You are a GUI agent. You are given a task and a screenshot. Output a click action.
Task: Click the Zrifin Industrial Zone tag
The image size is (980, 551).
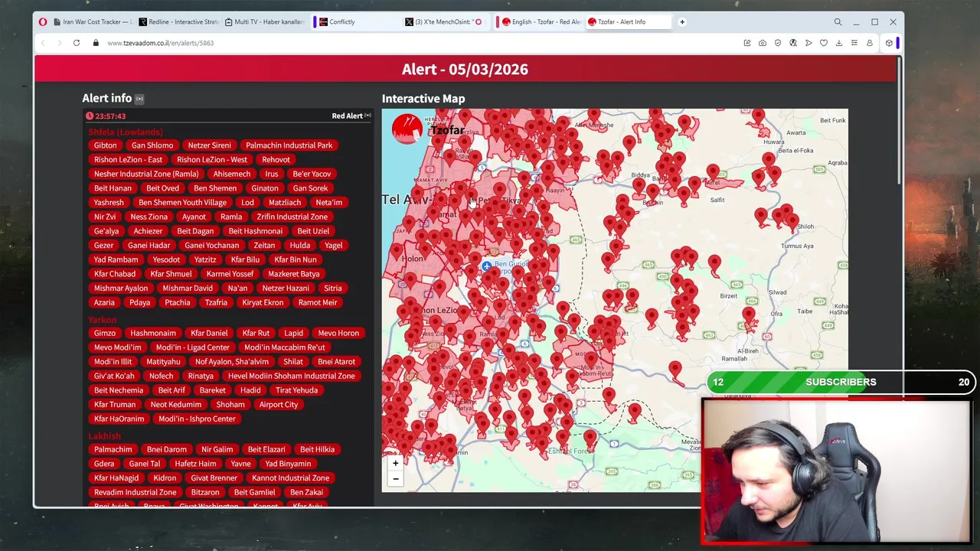(292, 217)
